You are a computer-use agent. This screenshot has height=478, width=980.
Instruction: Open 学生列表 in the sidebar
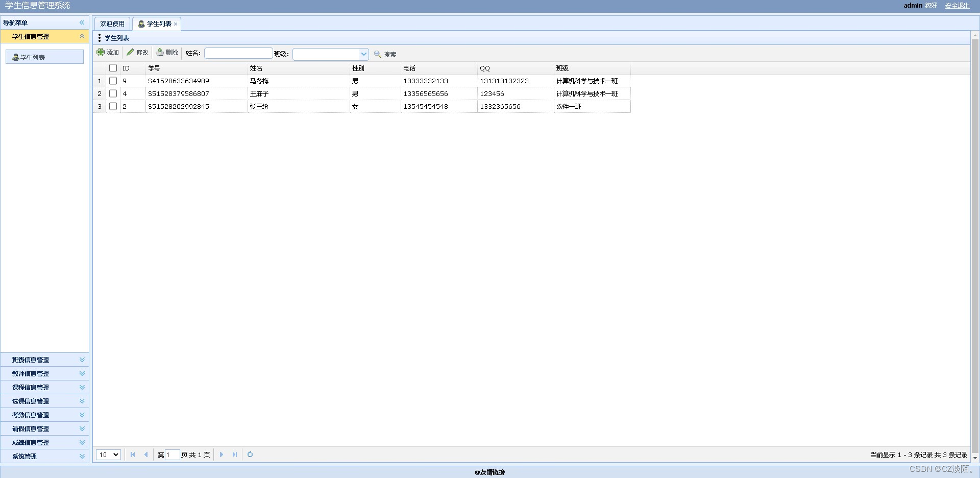pyautogui.click(x=44, y=57)
